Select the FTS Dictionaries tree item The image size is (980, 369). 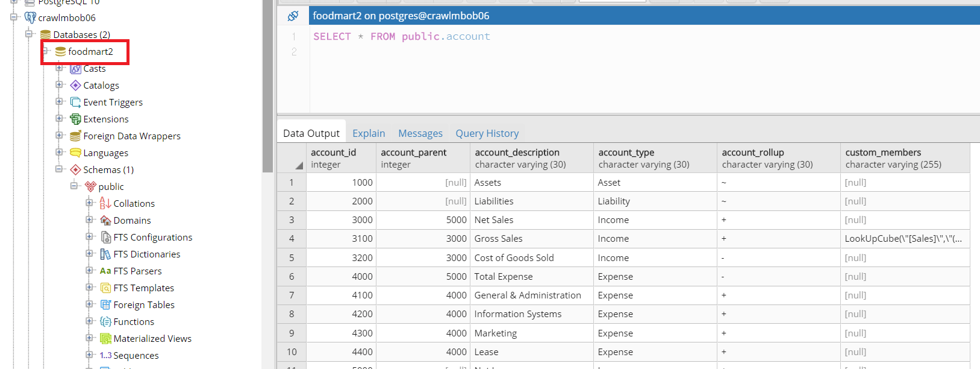(x=147, y=254)
